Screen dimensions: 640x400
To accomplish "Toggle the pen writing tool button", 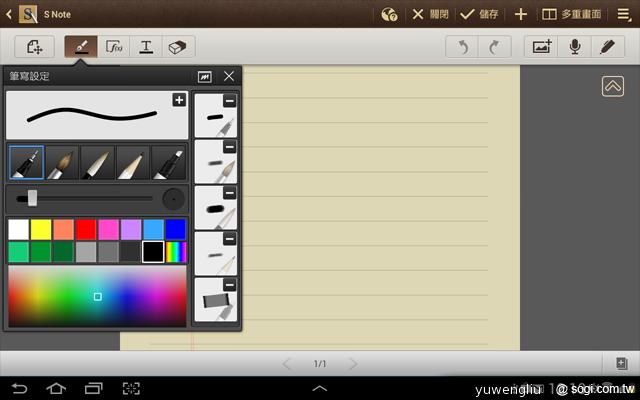I will tap(81, 47).
